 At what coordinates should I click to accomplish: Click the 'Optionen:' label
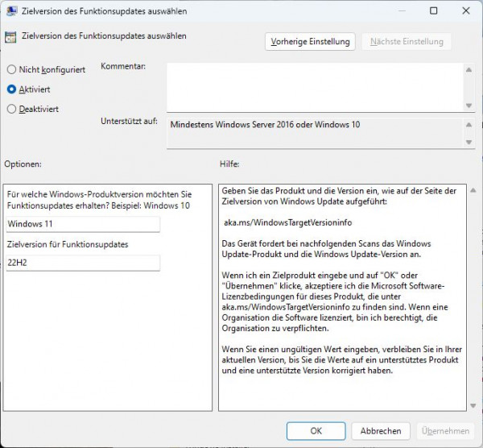23,164
